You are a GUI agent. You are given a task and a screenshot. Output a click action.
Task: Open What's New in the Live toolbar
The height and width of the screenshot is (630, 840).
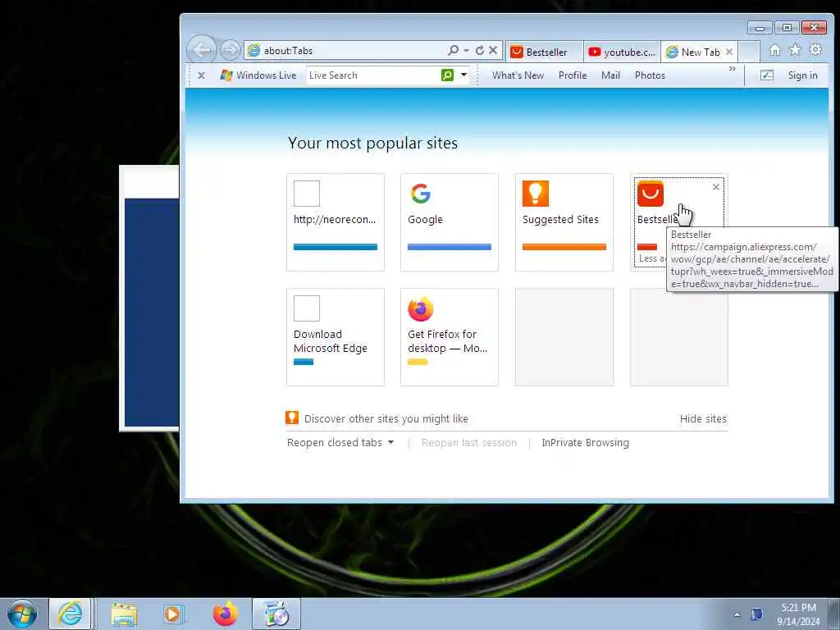[518, 75]
